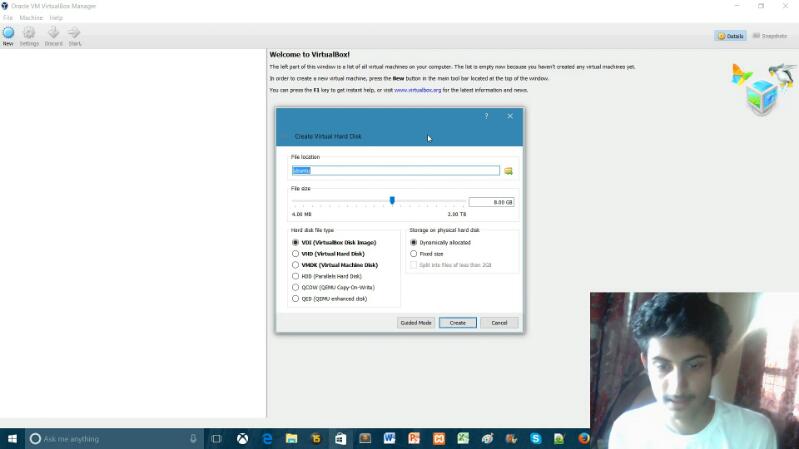The width and height of the screenshot is (799, 449).
Task: Open the www.virtualbox.org link
Action: [x=417, y=90]
